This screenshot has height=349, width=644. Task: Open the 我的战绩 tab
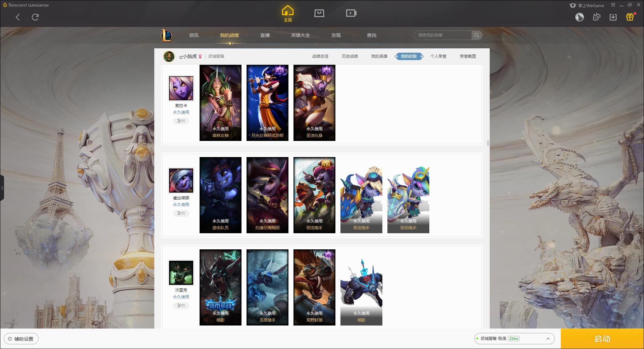[x=229, y=35]
